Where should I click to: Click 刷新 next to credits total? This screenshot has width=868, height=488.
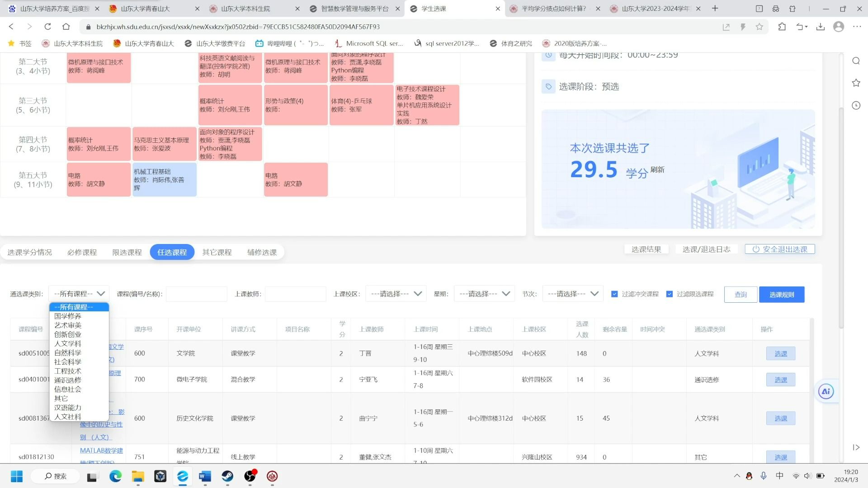click(657, 169)
